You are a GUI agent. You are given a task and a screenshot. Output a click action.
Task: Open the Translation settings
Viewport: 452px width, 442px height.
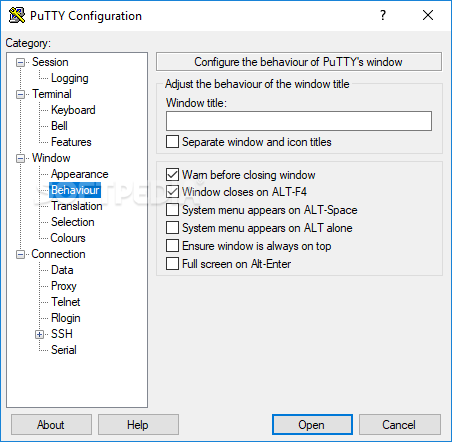[77, 206]
